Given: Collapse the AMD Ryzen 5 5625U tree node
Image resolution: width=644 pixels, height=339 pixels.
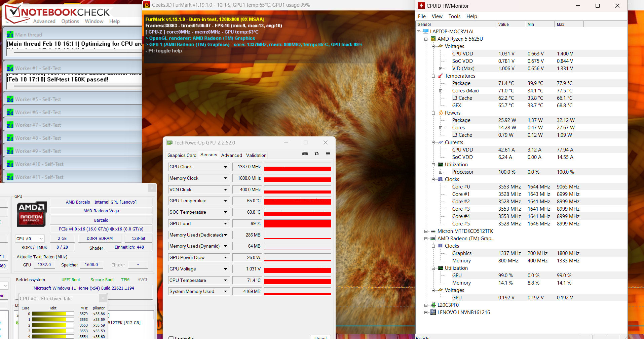Looking at the screenshot, I should tap(426, 39).
